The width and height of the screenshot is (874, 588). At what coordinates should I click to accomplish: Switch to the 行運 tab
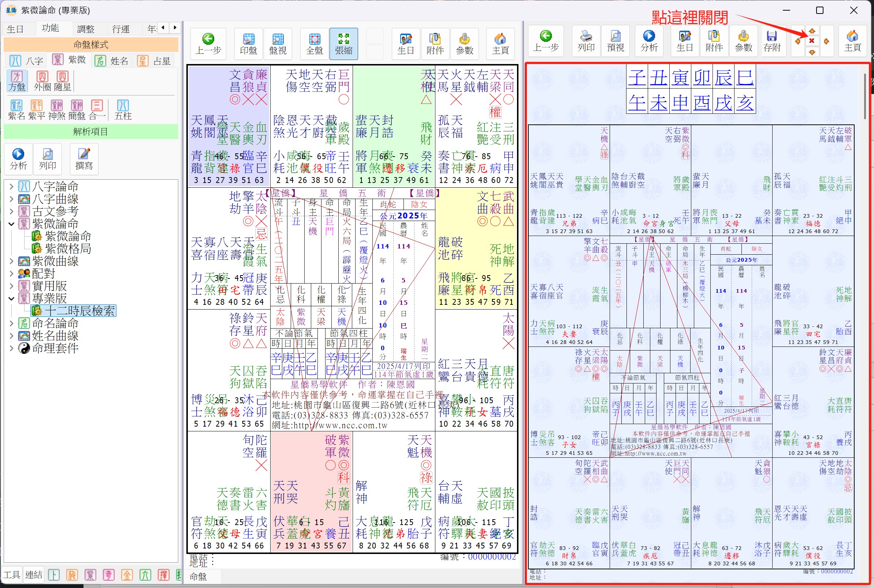[x=121, y=29]
